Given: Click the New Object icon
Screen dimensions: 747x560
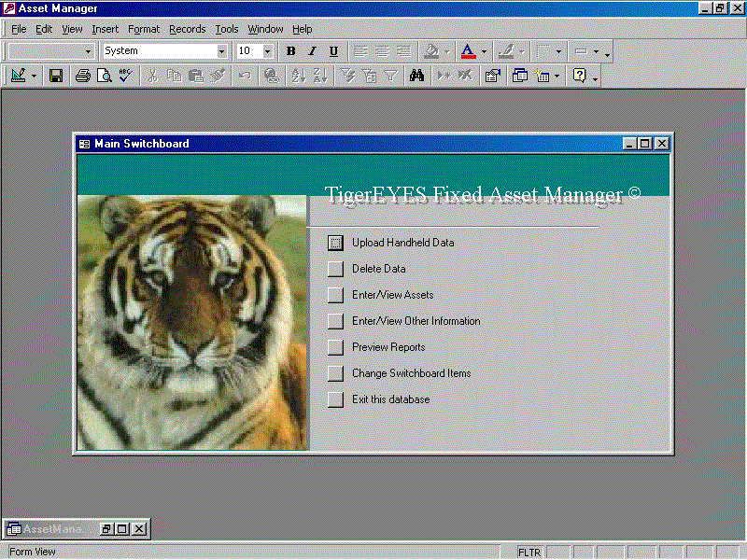Looking at the screenshot, I should (x=543, y=76).
